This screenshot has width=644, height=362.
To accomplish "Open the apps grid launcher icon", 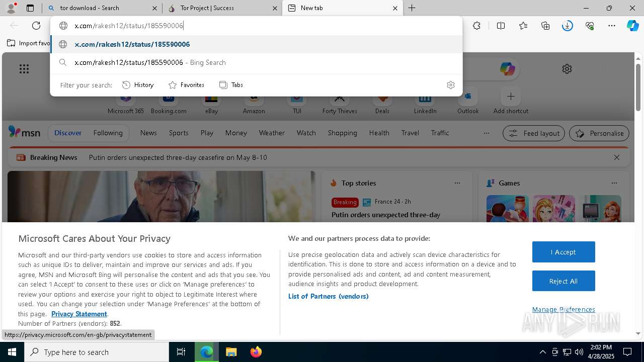I will pyautogui.click(x=24, y=69).
